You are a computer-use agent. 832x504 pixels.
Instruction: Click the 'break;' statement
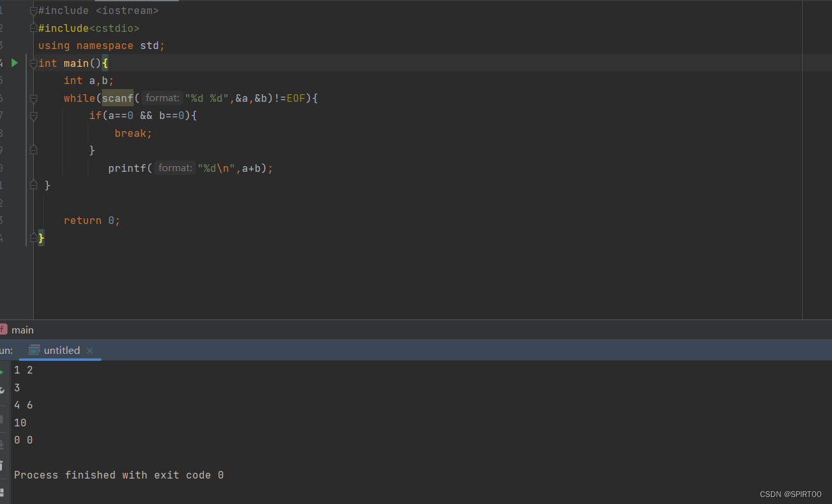point(134,133)
